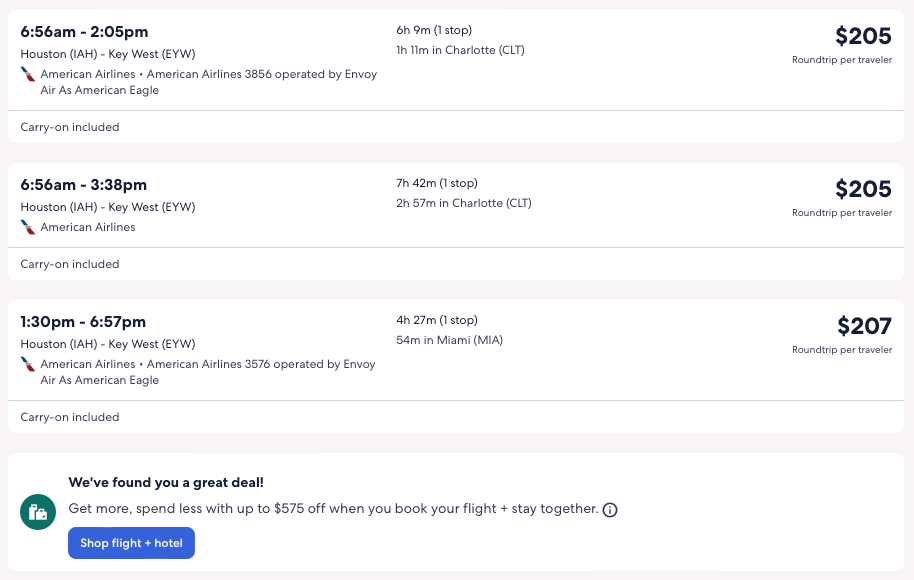Screen dimensions: 914x580
Task: Click the 7h 42m (1 stop) duration
Action: coord(437,183)
